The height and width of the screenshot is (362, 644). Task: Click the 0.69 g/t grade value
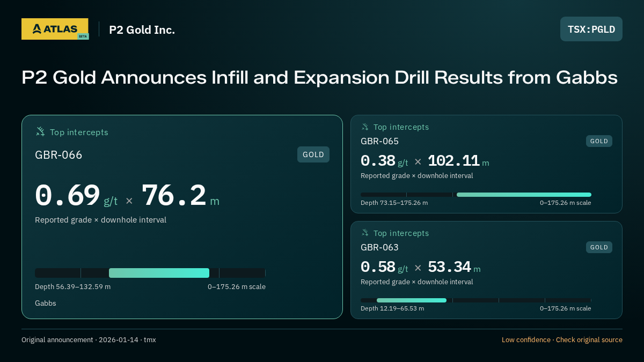click(x=76, y=196)
